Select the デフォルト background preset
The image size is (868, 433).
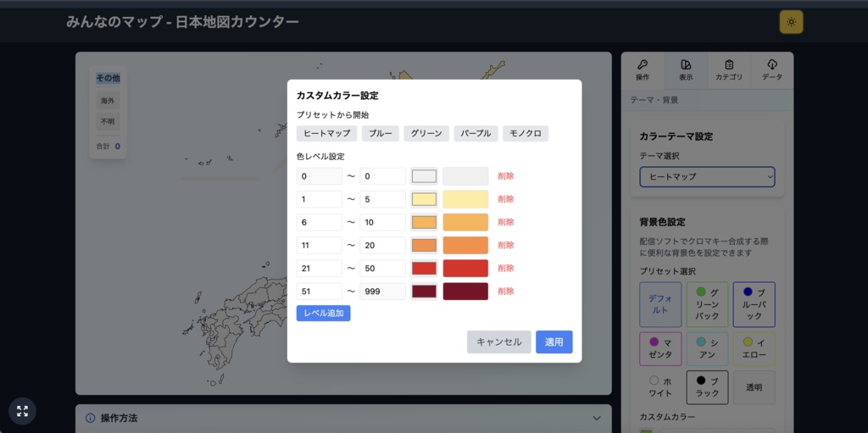(659, 304)
